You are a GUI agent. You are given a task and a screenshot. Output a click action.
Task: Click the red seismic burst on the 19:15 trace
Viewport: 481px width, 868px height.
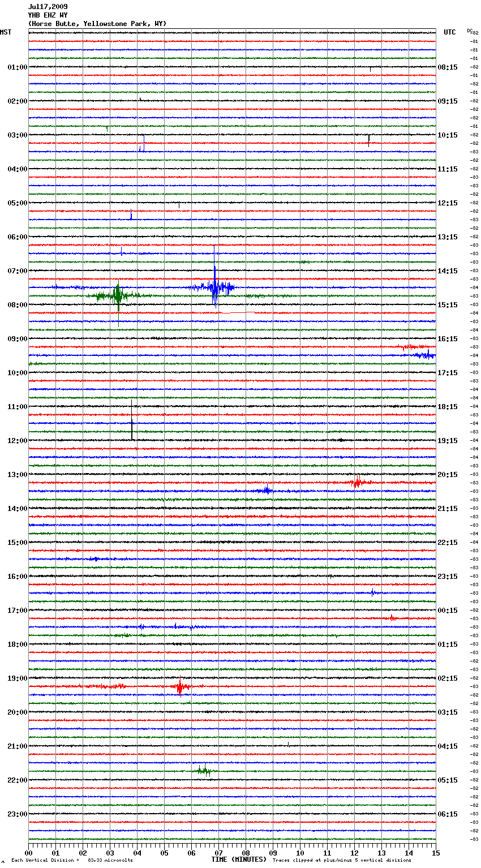click(x=180, y=686)
